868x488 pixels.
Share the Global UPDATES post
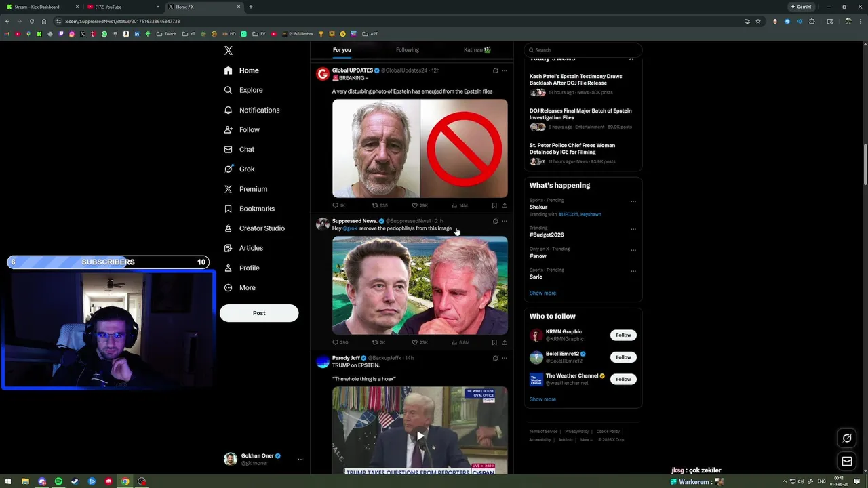505,205
